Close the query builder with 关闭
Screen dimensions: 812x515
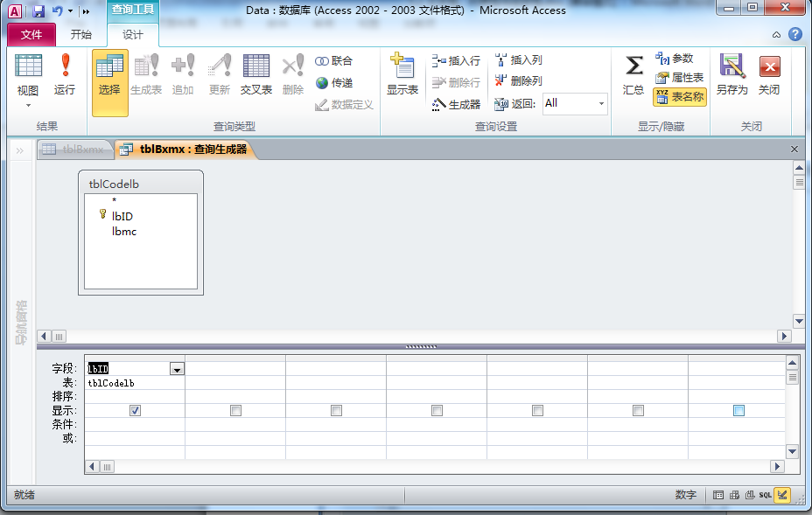769,75
